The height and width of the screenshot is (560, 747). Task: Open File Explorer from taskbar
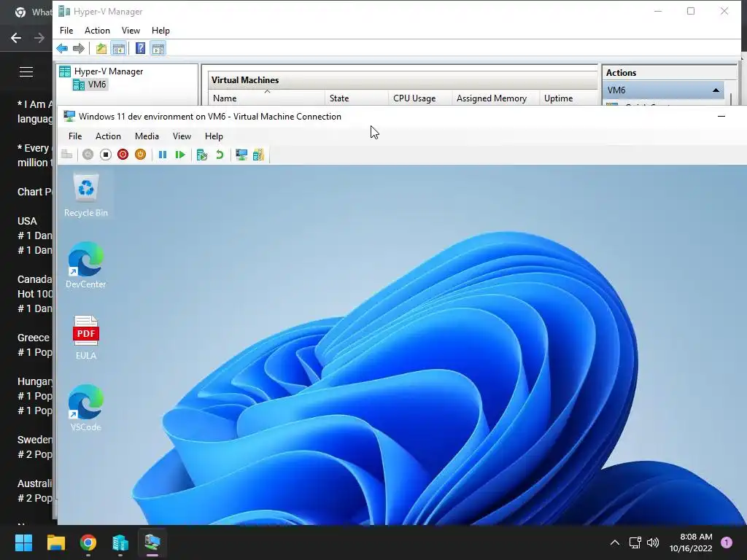[x=55, y=542]
